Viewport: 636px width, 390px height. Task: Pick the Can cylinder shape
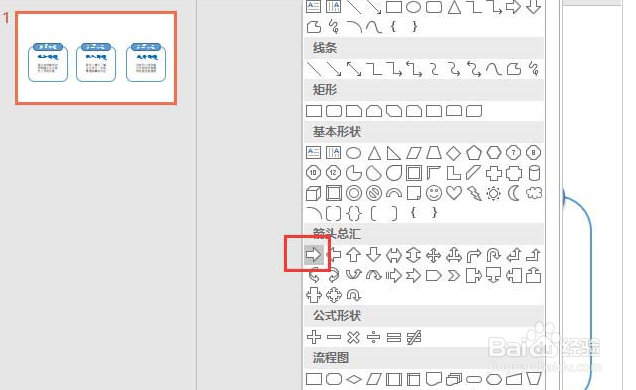click(534, 173)
